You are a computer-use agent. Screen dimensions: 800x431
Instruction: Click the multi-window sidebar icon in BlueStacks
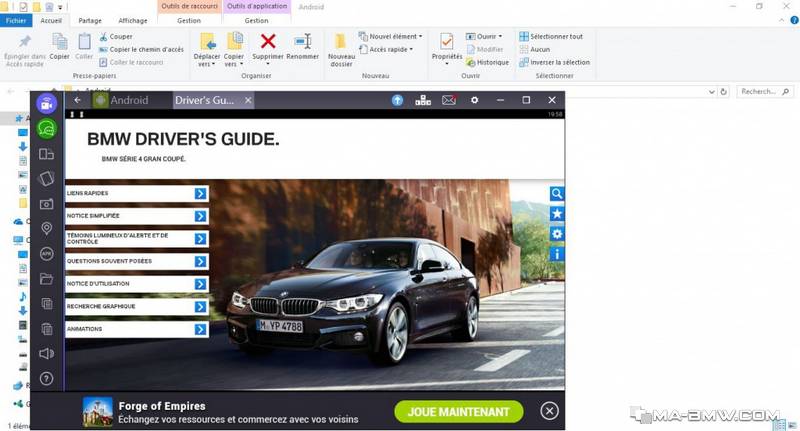[x=46, y=154]
